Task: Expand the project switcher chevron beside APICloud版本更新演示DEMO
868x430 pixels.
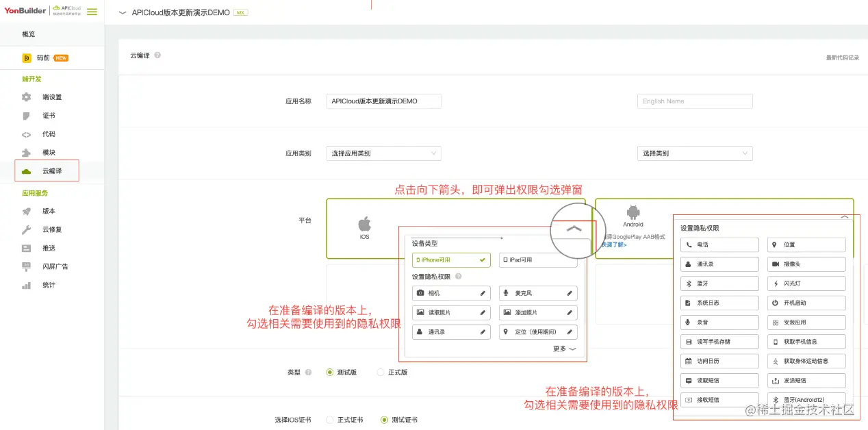Action: [123, 12]
